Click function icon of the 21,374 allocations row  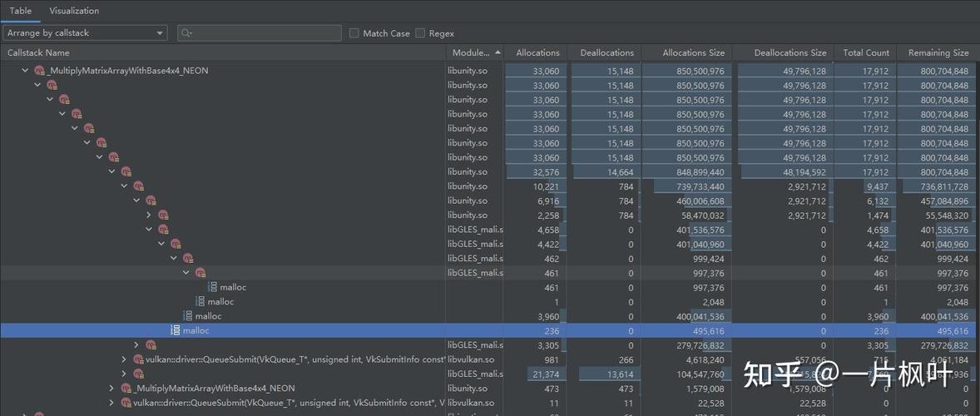click(139, 374)
